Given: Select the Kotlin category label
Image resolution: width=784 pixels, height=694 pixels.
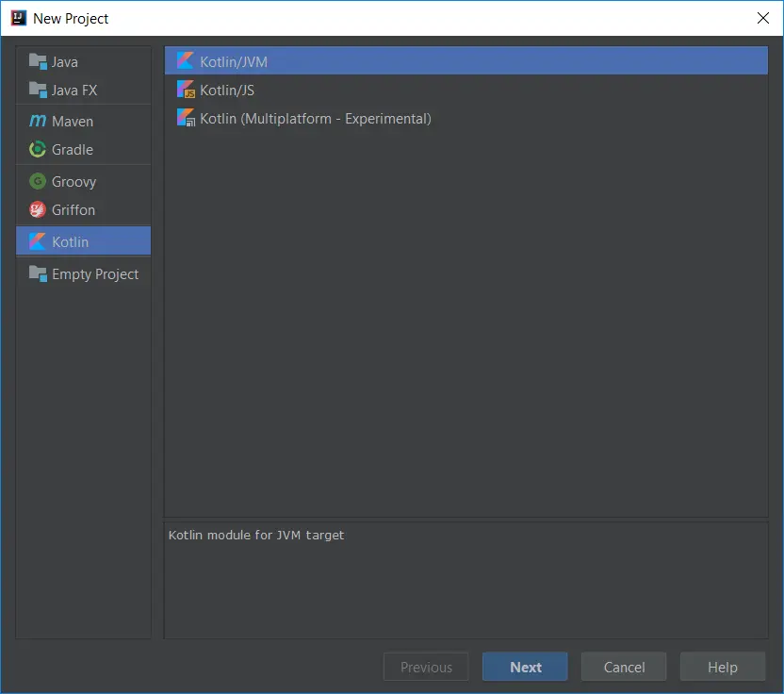Looking at the screenshot, I should [71, 242].
